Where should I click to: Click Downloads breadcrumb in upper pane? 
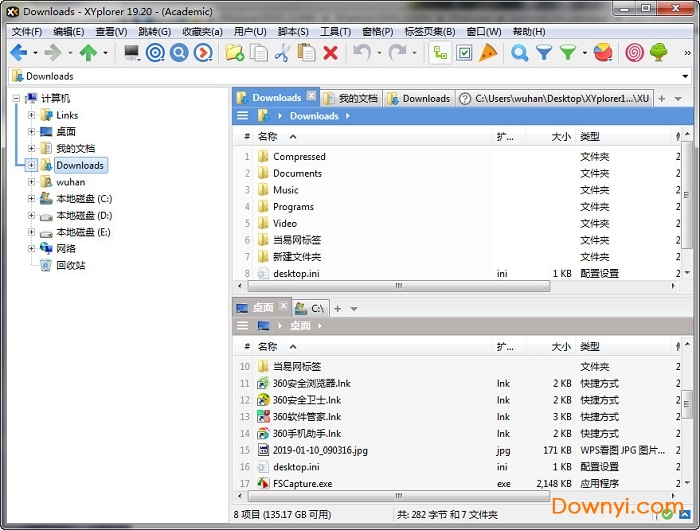click(314, 116)
